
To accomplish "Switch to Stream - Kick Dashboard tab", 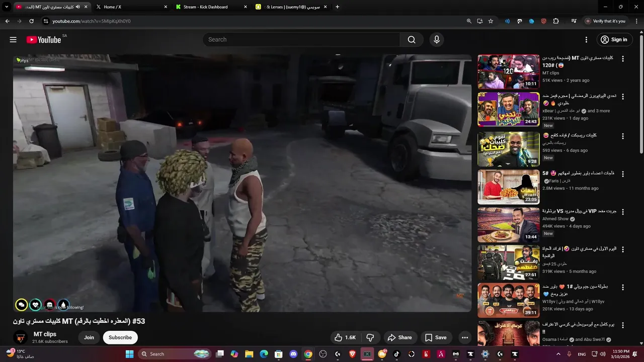I will coord(211,7).
